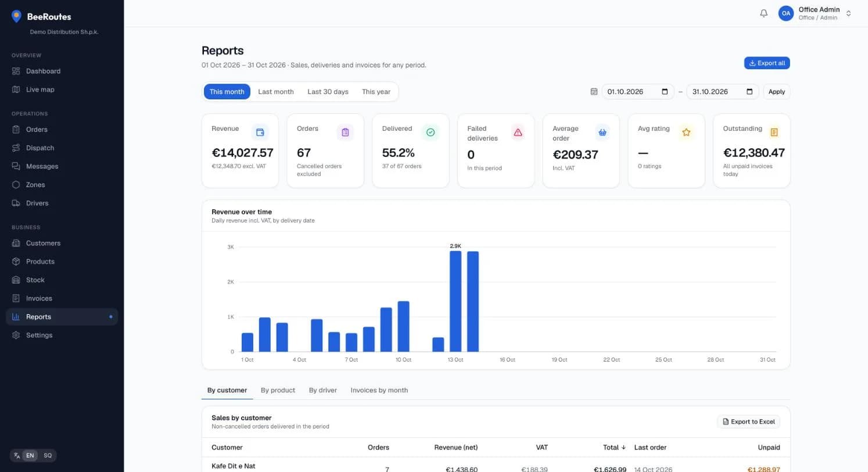Select the This year period filter

coord(376,92)
